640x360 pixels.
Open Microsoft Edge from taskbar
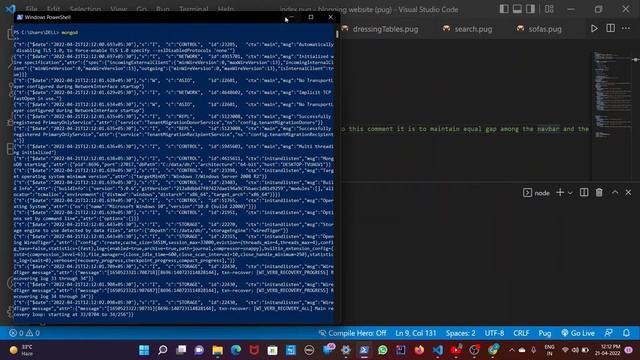tap(236, 350)
